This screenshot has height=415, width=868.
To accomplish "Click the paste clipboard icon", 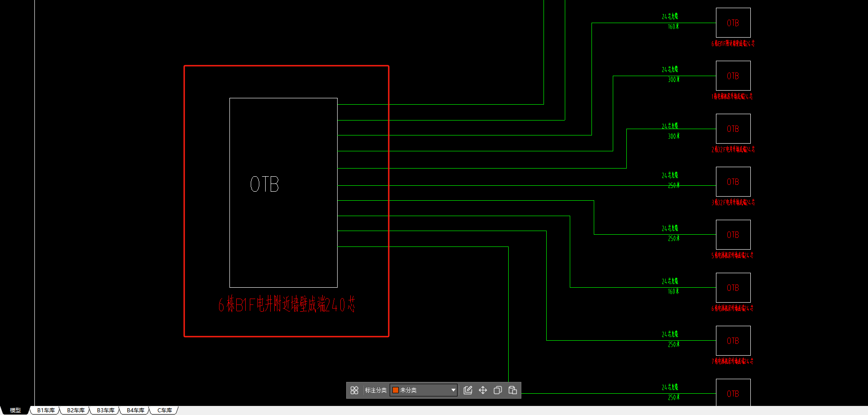I will click(x=513, y=390).
